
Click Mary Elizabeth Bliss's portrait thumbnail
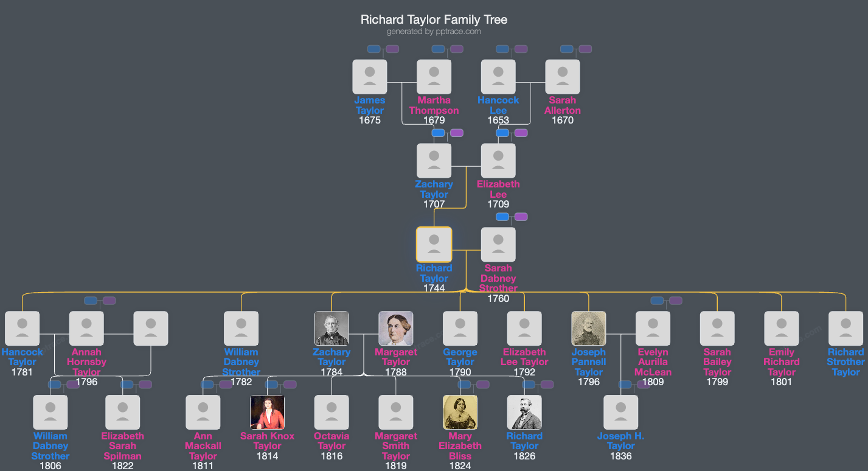coord(460,412)
